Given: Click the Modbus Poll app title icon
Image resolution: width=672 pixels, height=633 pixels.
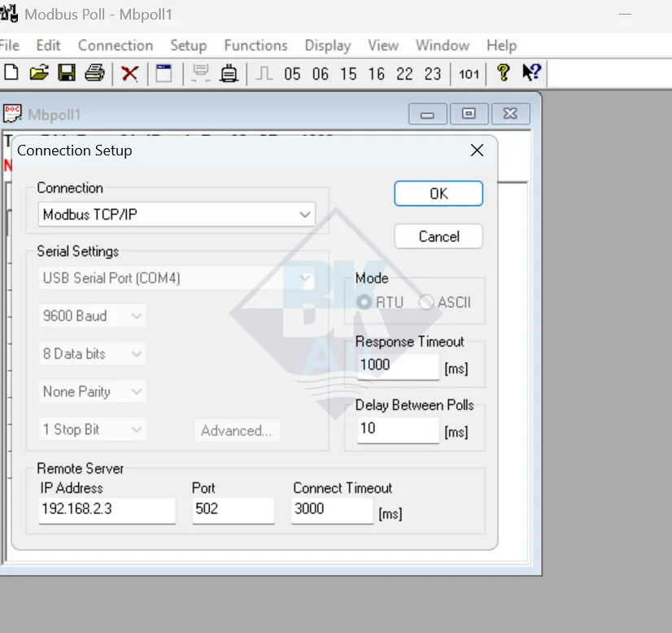Looking at the screenshot, I should coord(9,13).
